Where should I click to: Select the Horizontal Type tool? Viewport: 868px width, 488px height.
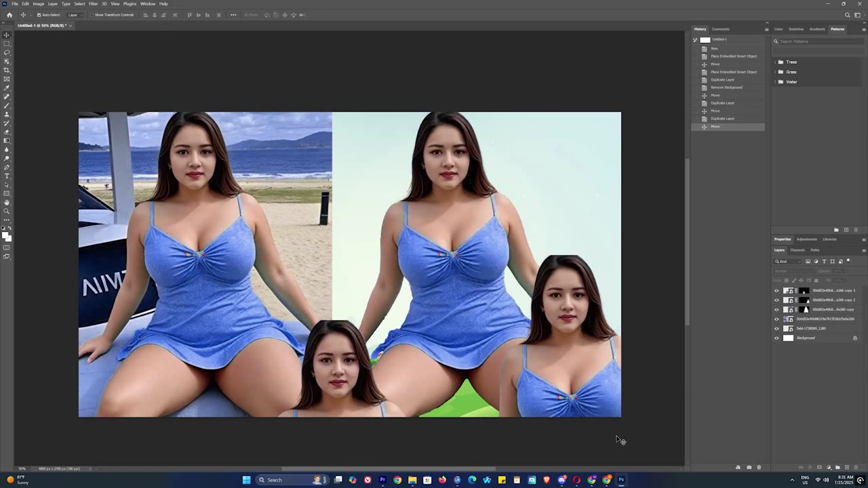click(x=7, y=176)
